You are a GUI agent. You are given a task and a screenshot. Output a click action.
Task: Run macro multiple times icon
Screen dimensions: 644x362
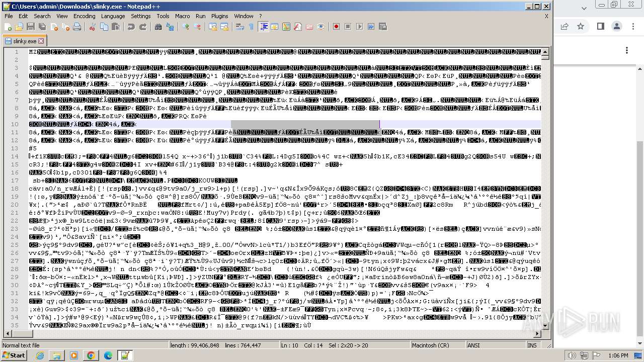(371, 27)
